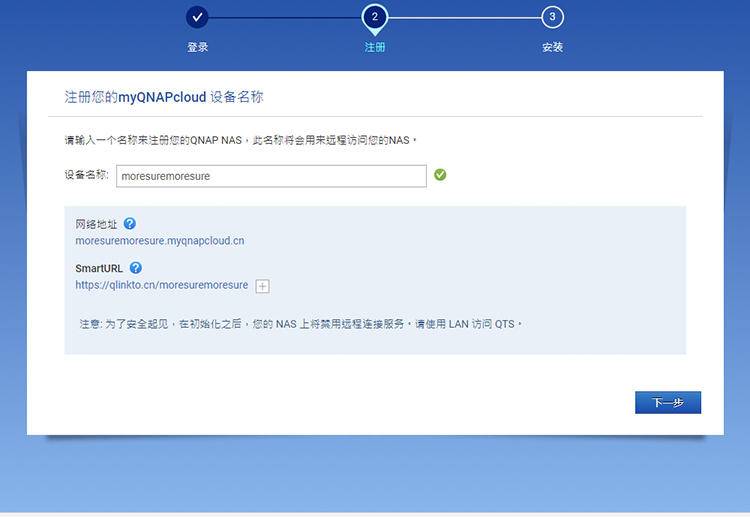
Task: Click the 注意 security notice text
Action: click(x=301, y=324)
